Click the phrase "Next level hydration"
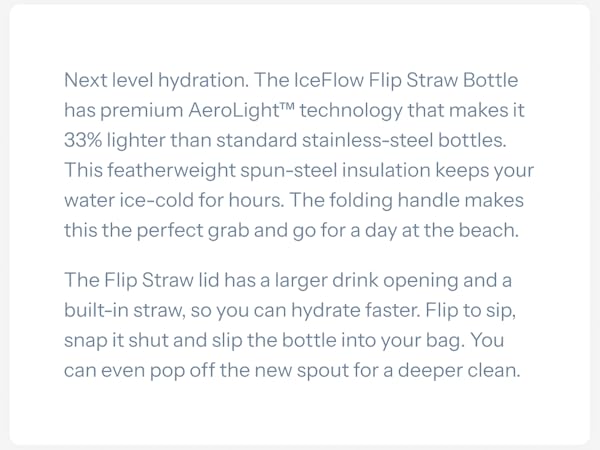The width and height of the screenshot is (600, 450). tap(155, 80)
